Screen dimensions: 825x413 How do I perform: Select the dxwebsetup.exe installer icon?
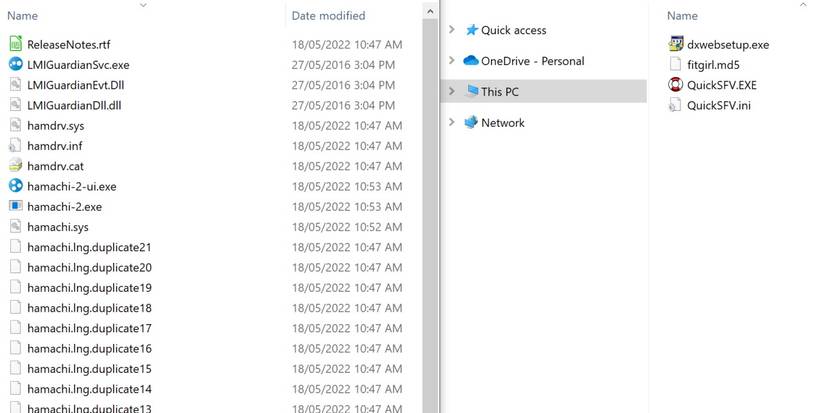click(x=675, y=44)
